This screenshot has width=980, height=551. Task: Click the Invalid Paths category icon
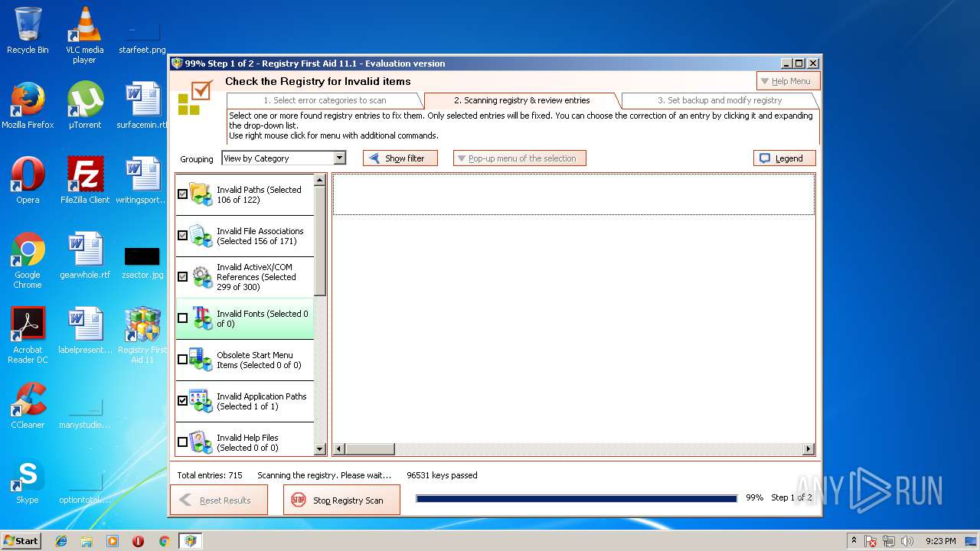coord(201,194)
